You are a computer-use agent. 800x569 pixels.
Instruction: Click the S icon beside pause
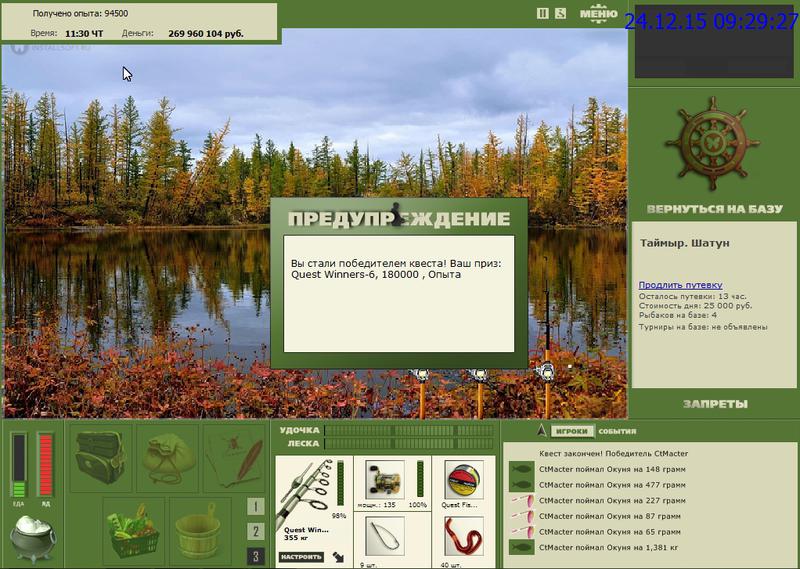coord(560,14)
